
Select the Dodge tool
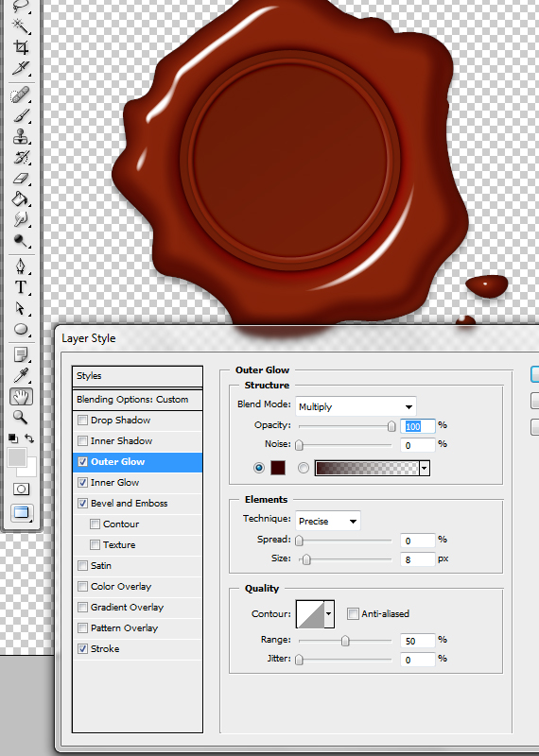pyautogui.click(x=20, y=241)
